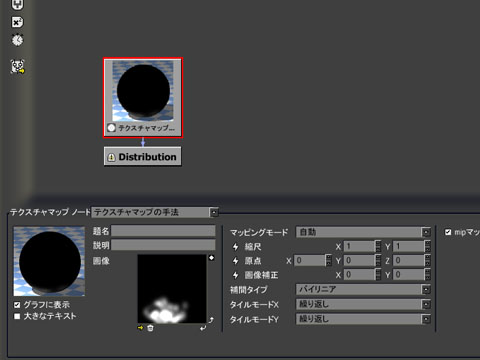480x360 pixels.
Task: Click circle icon on テクスチャマップ node label
Action: [x=111, y=128]
